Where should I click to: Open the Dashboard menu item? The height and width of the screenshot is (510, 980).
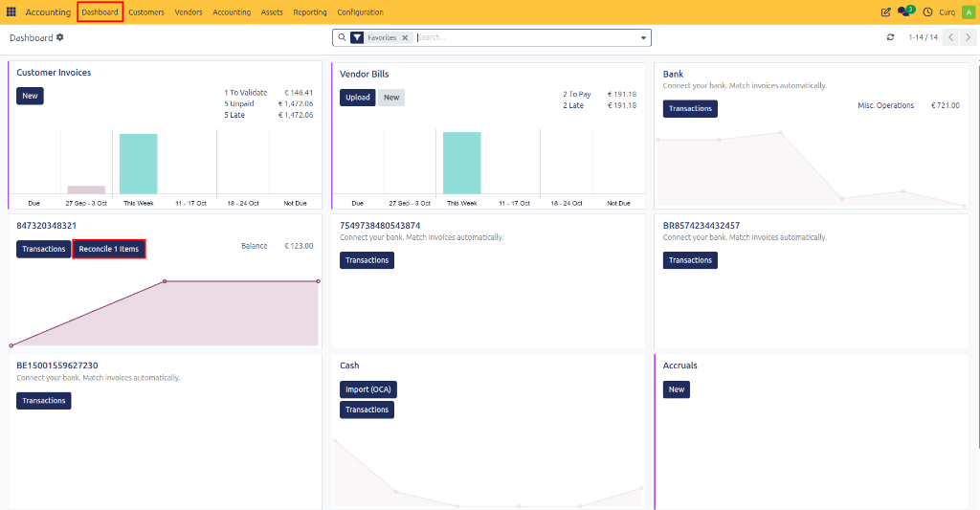(x=100, y=11)
